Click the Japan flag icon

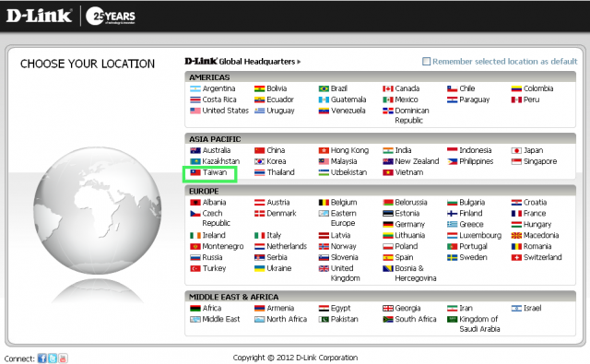(x=516, y=151)
